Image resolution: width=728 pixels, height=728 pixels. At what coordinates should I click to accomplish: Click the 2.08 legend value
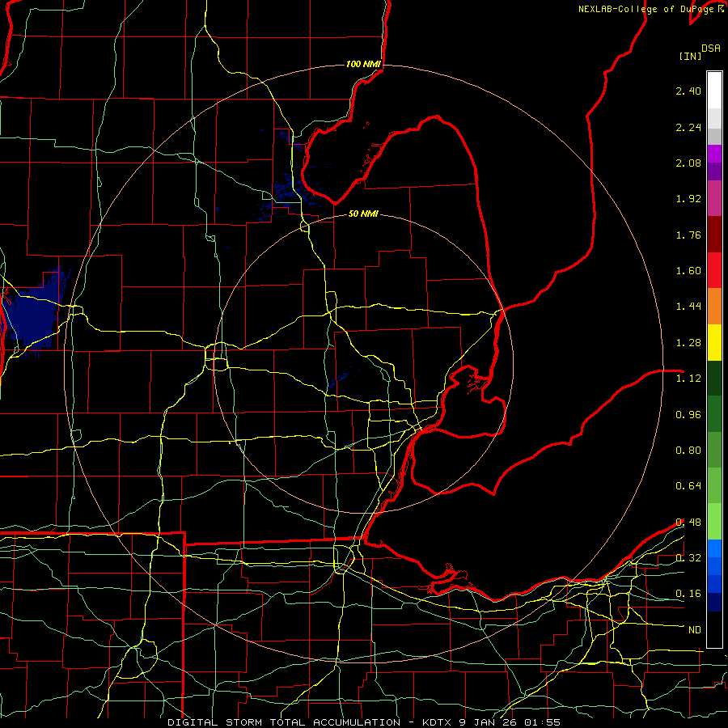pos(688,163)
